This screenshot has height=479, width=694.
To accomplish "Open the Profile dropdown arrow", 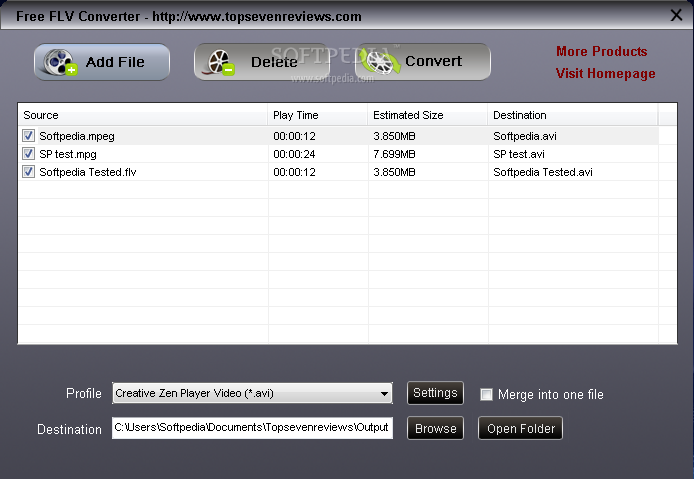I will (x=384, y=394).
